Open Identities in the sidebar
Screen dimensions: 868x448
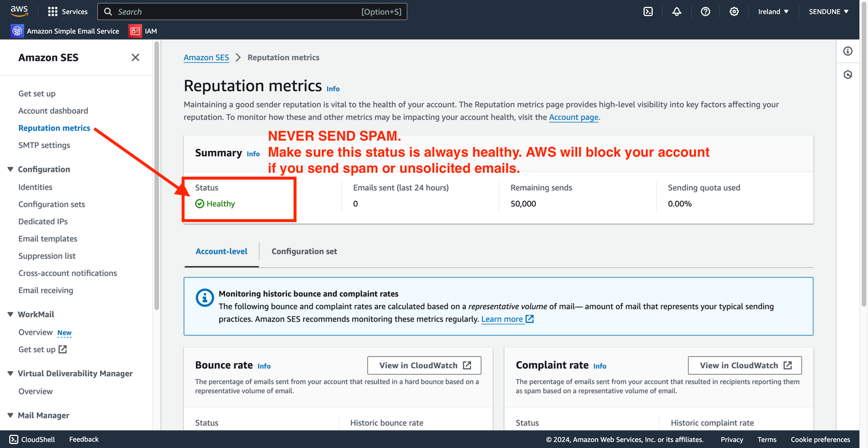(35, 187)
